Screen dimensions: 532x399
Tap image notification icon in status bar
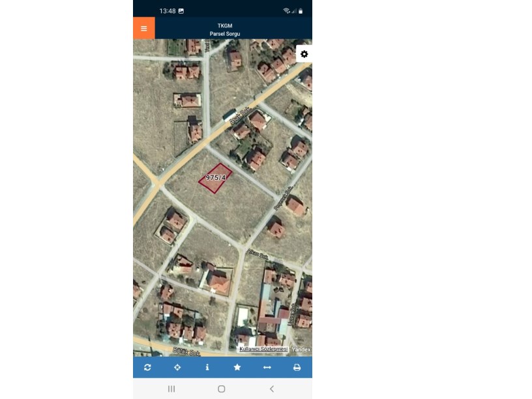tap(181, 11)
